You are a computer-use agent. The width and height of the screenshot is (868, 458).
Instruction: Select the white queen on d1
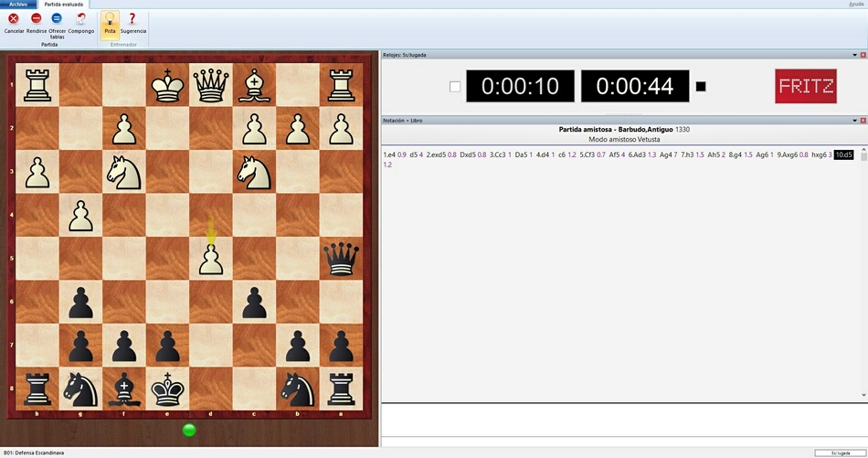click(x=211, y=85)
